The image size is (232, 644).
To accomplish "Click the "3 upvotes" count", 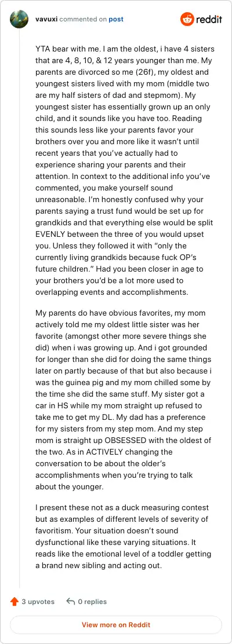I will (x=38, y=602).
